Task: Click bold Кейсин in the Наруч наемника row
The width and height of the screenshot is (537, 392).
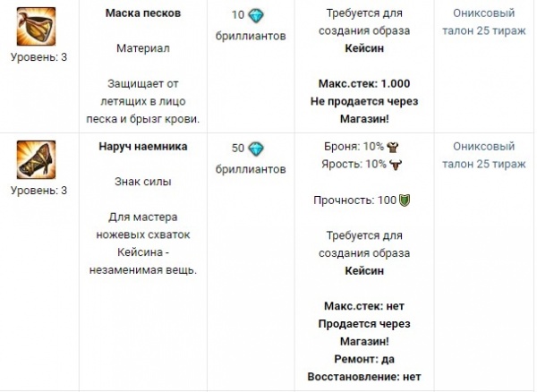Action: tap(362, 271)
